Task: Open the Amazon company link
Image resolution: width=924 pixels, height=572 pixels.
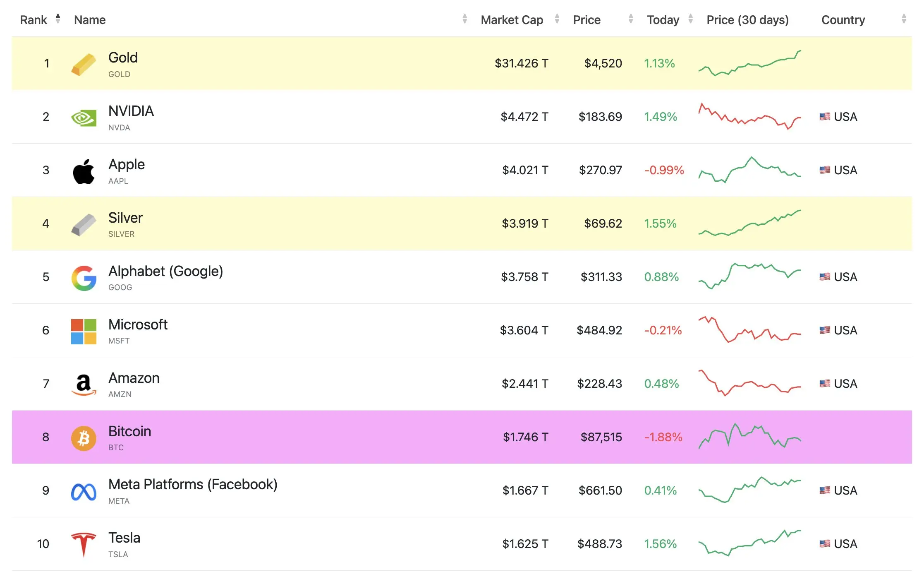Action: [x=134, y=378]
